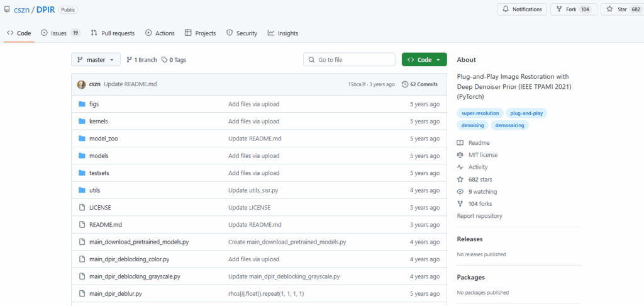
Task: Click the main_dpir_deblur.py file icon
Action: (82, 294)
